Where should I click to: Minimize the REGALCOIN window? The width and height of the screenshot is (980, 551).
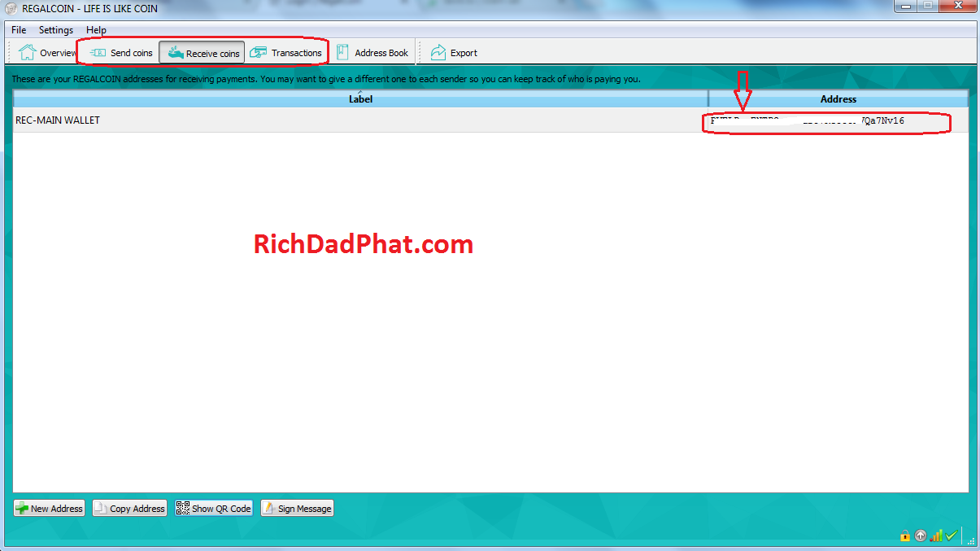pyautogui.click(x=906, y=7)
